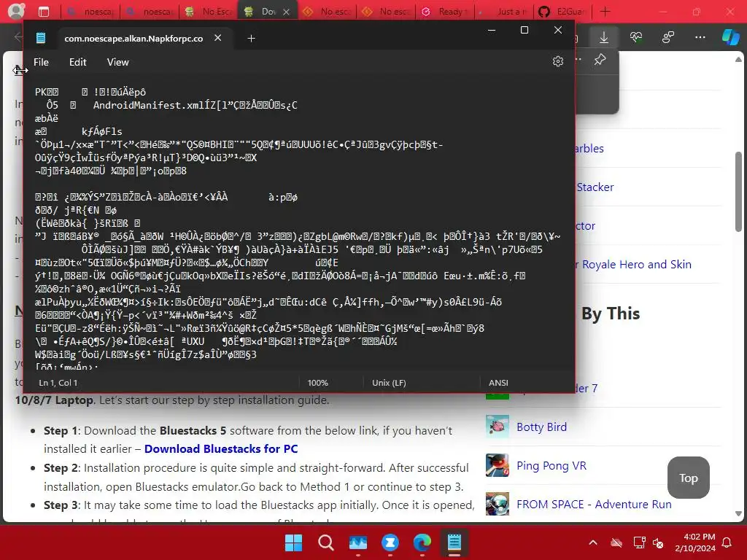Open notifications bell icon
The height and width of the screenshot is (560, 747).
(x=727, y=542)
